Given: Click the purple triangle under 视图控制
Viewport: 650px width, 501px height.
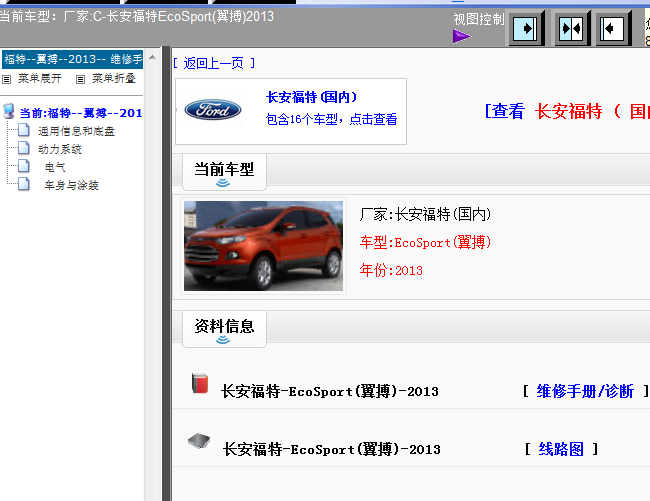Looking at the screenshot, I should (462, 36).
